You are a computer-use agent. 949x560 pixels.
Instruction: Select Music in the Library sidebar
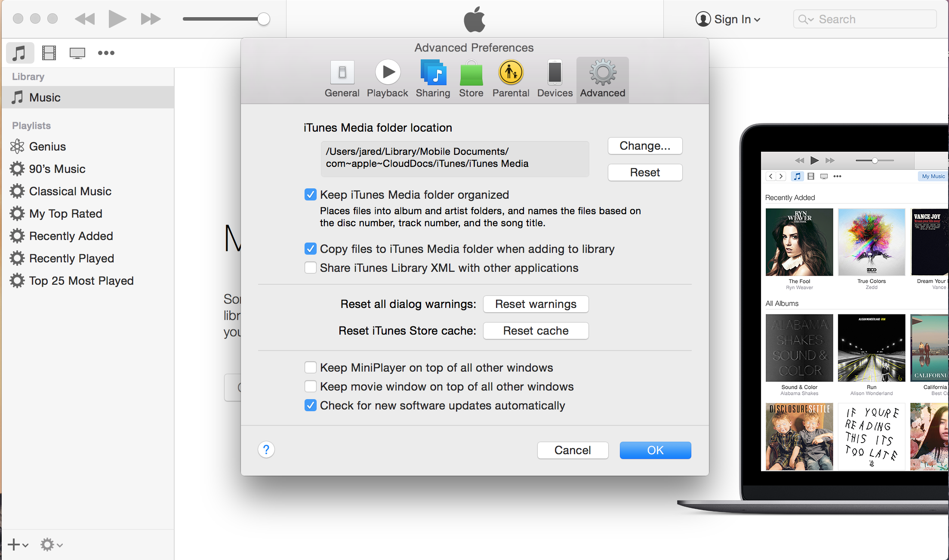(x=88, y=97)
